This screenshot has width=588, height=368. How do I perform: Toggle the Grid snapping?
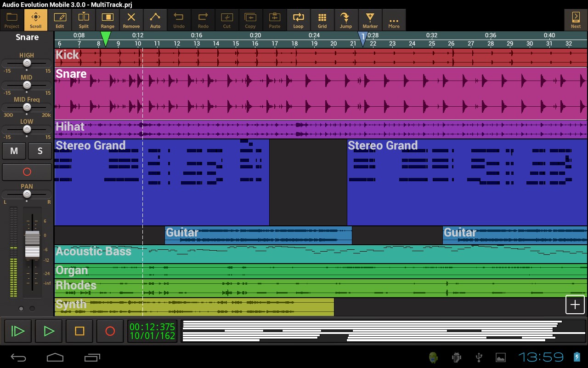(322, 20)
